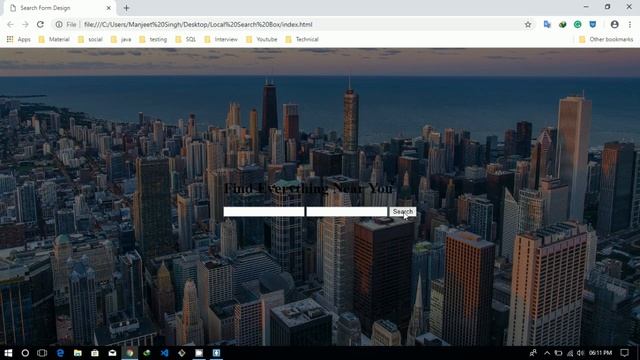The image size is (640, 360).
Task: Click the blue shield extension icon
Action: tap(593, 24)
